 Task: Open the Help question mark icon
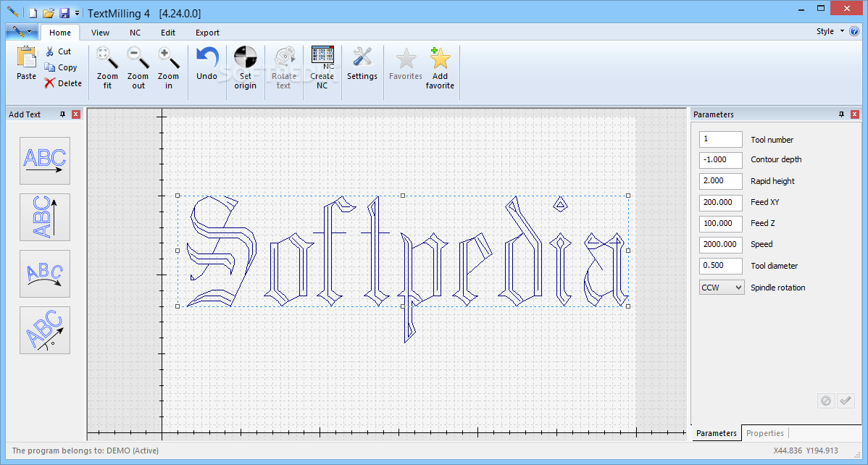click(x=854, y=31)
